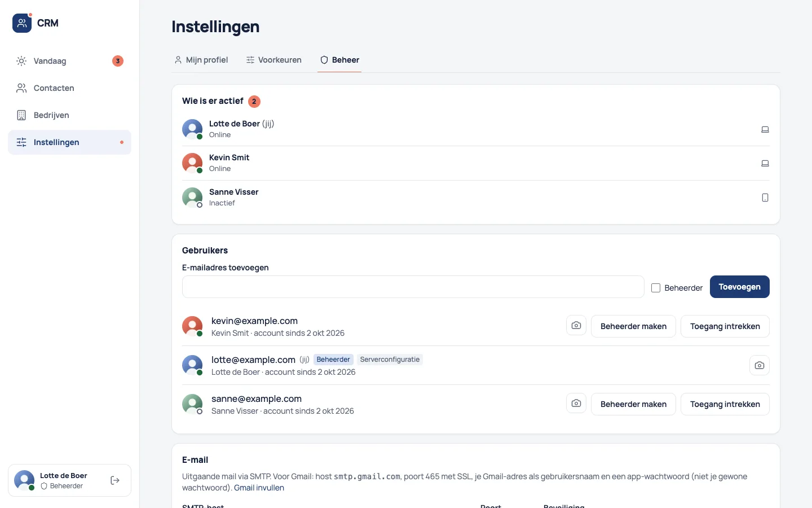
Task: Click Lotte de Boer avatar in sidebar footer
Action: tap(24, 480)
